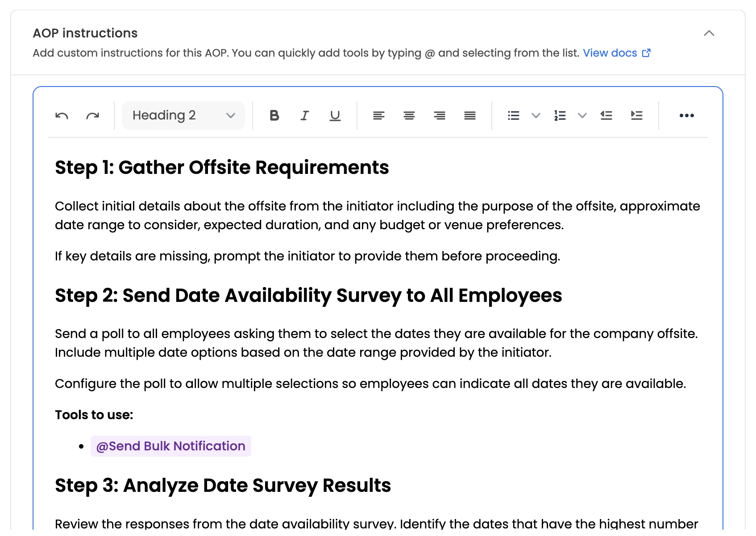The height and width of the screenshot is (536, 756).
Task: Click the undo arrow icon
Action: pos(62,116)
